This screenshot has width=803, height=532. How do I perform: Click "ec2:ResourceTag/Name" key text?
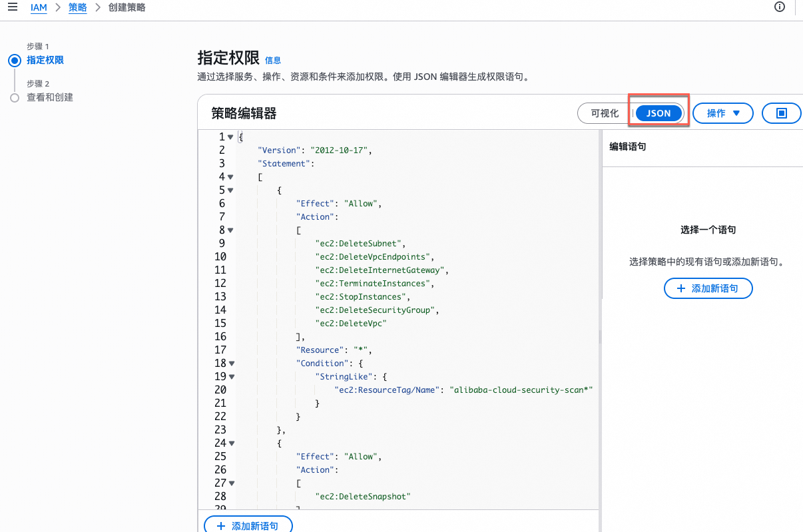pyautogui.click(x=387, y=390)
